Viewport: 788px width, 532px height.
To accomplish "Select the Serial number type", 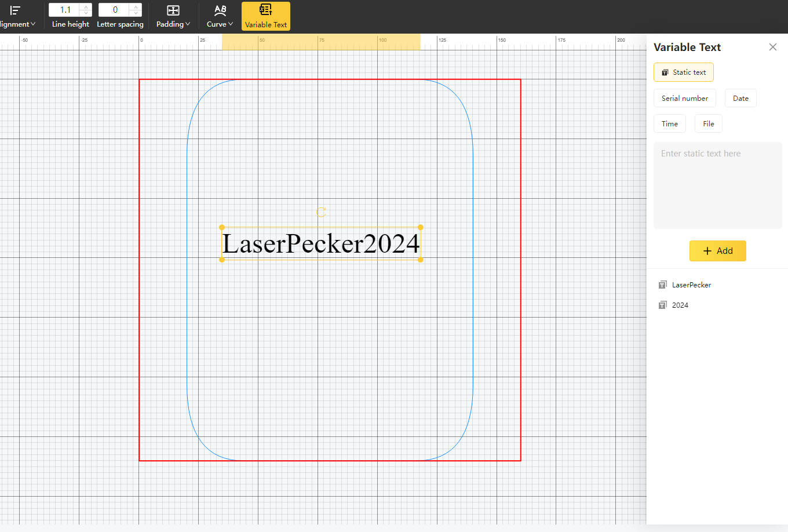I will tap(685, 99).
